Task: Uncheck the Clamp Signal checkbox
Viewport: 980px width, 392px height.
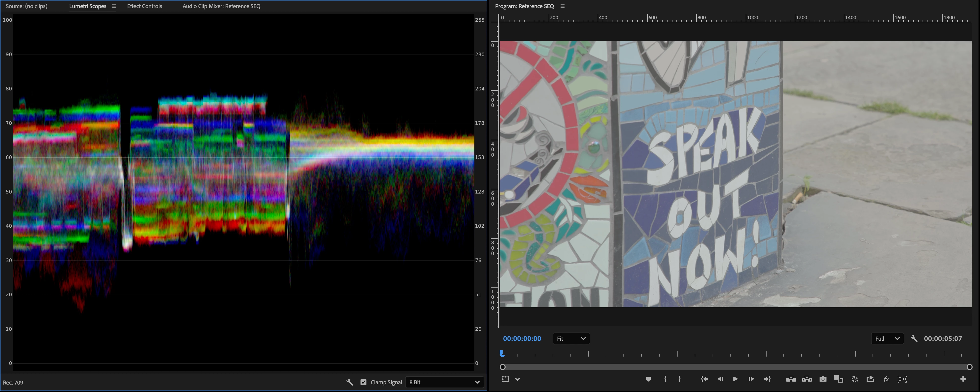Action: tap(364, 382)
